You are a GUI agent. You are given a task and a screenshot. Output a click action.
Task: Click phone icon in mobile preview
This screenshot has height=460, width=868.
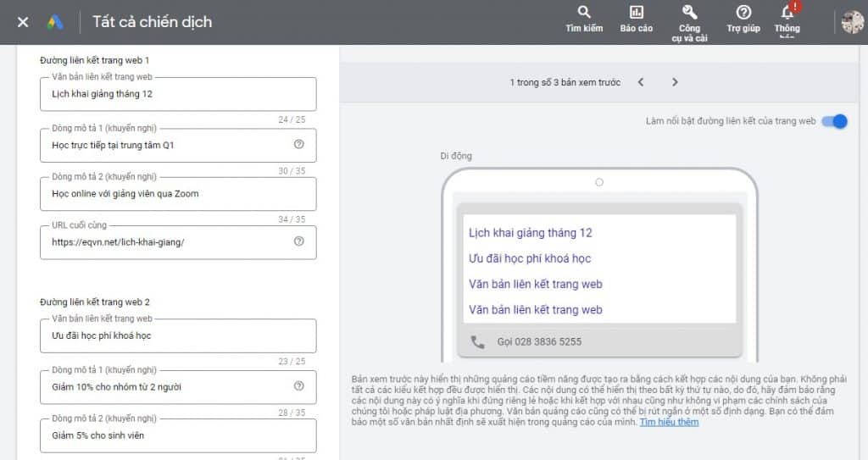coord(477,342)
